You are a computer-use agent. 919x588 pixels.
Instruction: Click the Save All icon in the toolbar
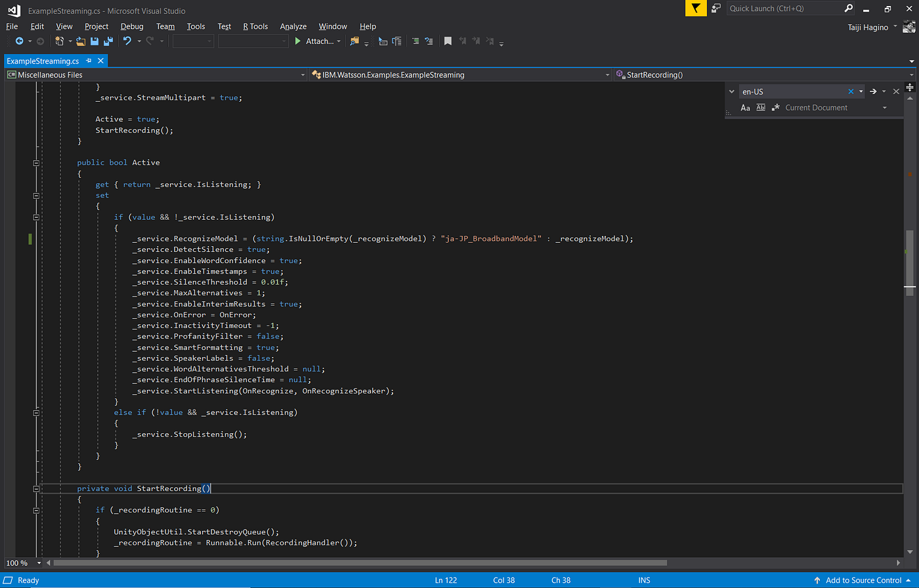[108, 41]
